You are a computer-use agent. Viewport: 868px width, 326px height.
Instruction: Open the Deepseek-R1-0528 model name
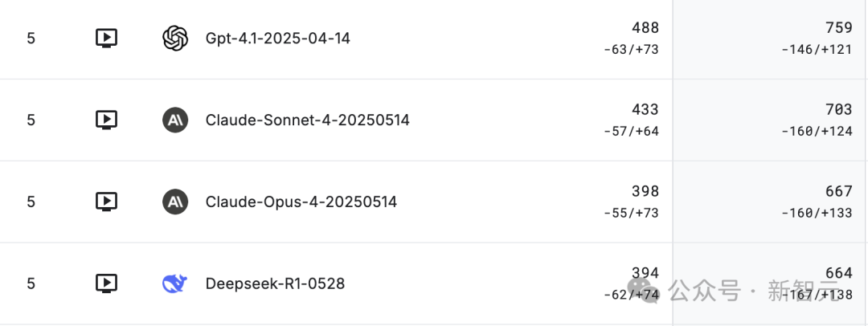pyautogui.click(x=275, y=283)
